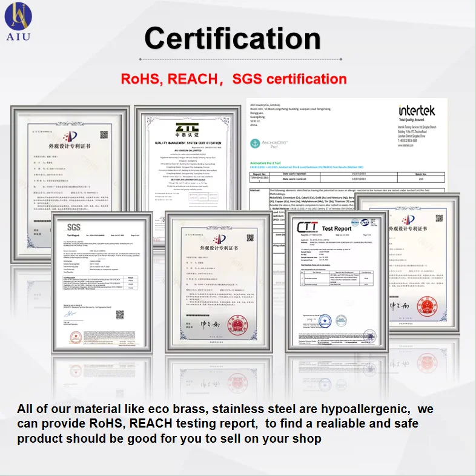Click the AIU Jewelry Co. address block on the Intertek report

(291, 115)
